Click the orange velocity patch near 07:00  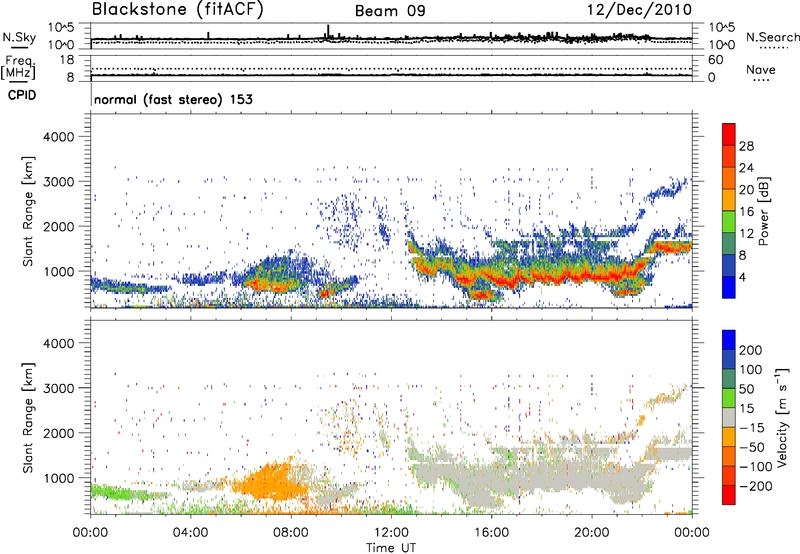click(x=268, y=482)
